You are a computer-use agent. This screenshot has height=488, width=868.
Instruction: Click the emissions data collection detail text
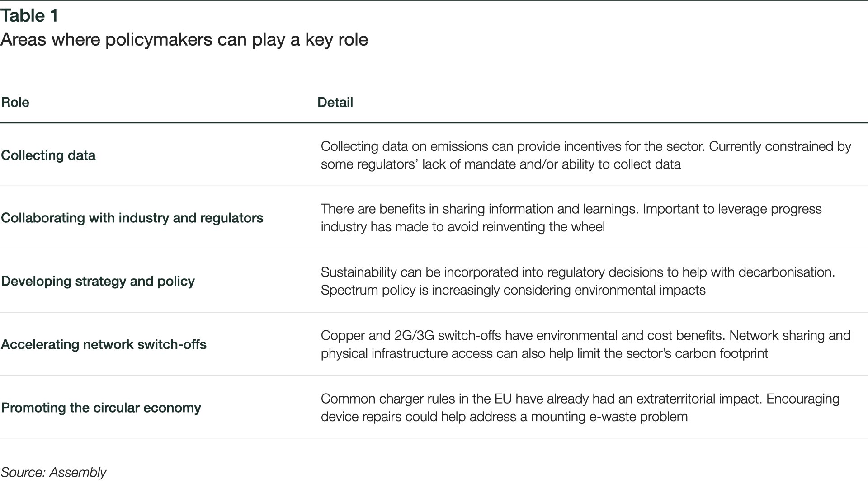pyautogui.click(x=586, y=155)
